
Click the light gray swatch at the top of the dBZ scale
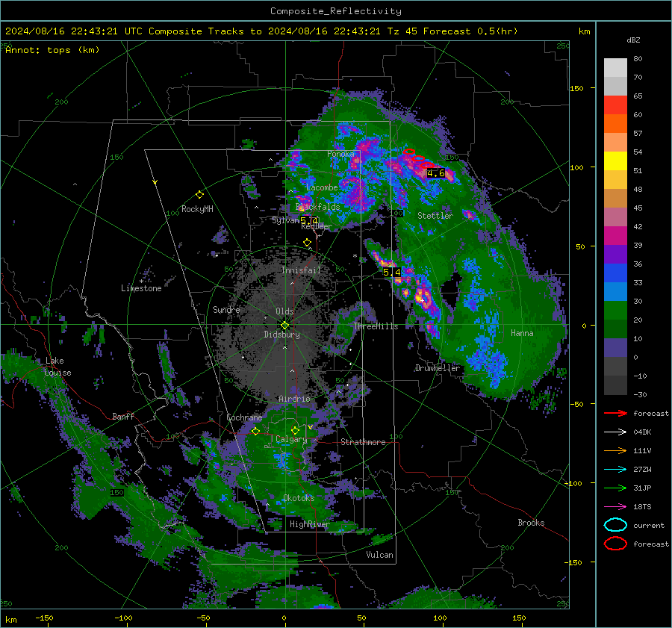click(x=615, y=68)
